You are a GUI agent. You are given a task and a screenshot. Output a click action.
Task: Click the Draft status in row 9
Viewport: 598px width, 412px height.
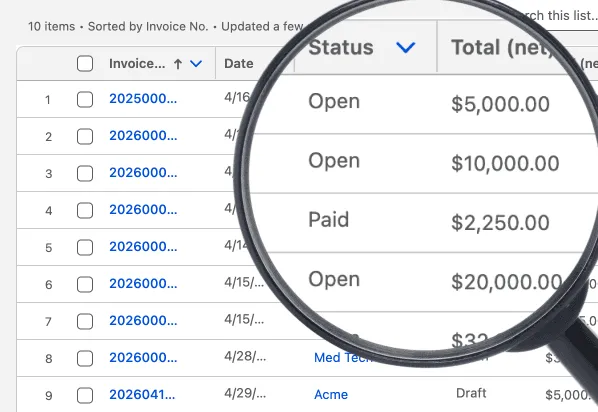coord(471,393)
